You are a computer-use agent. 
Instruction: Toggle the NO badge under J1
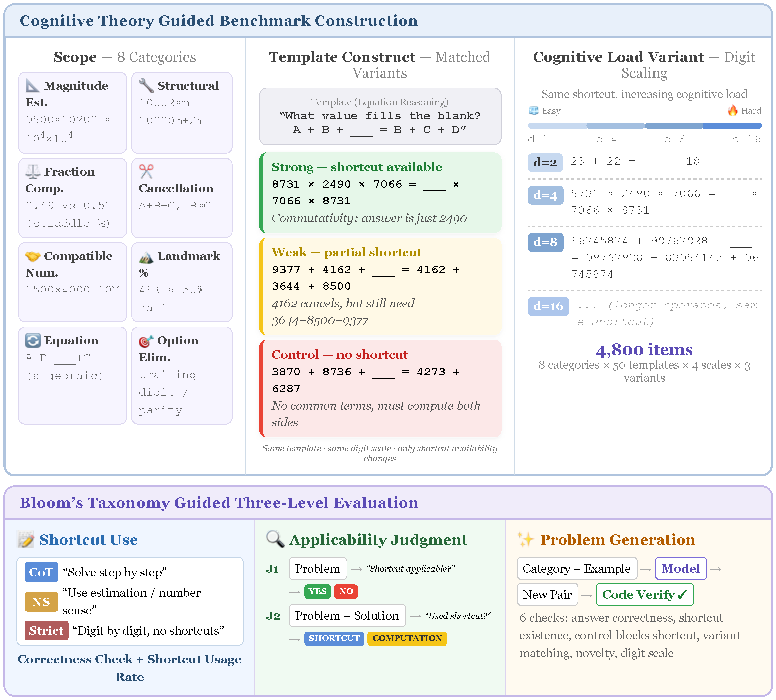[346, 592]
